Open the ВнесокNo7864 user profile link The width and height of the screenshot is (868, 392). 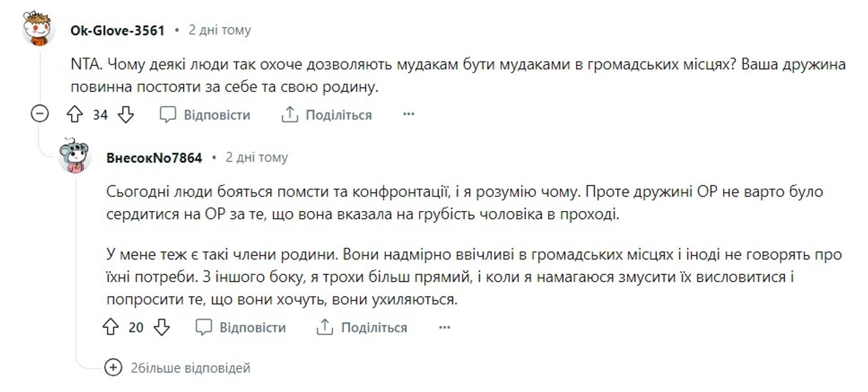[153, 157]
